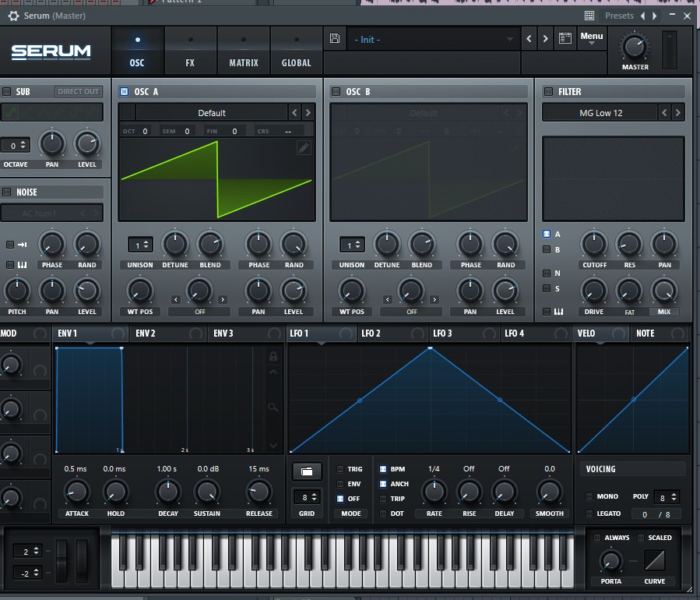Disable OSC A power checkbox
The height and width of the screenshot is (600, 700).
pyautogui.click(x=124, y=92)
